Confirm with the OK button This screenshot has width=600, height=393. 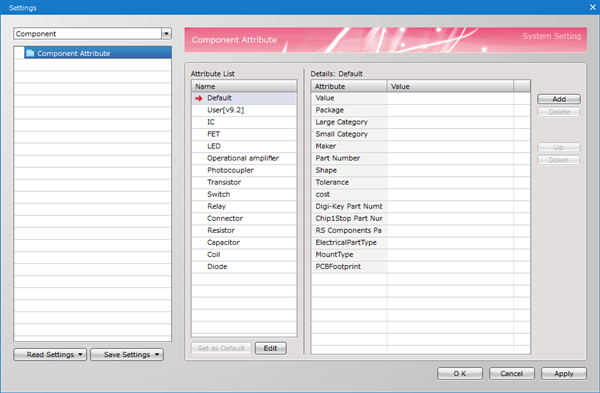pos(460,373)
